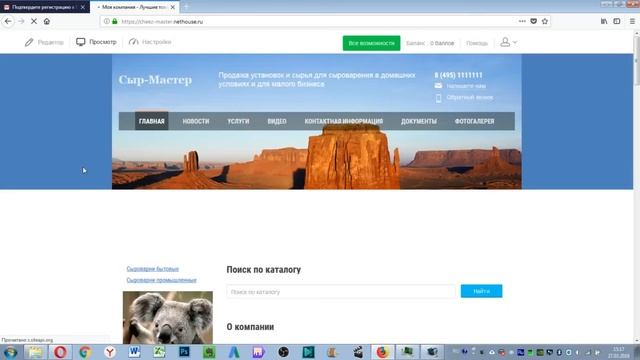Open a new browser tab

coord(186,7)
